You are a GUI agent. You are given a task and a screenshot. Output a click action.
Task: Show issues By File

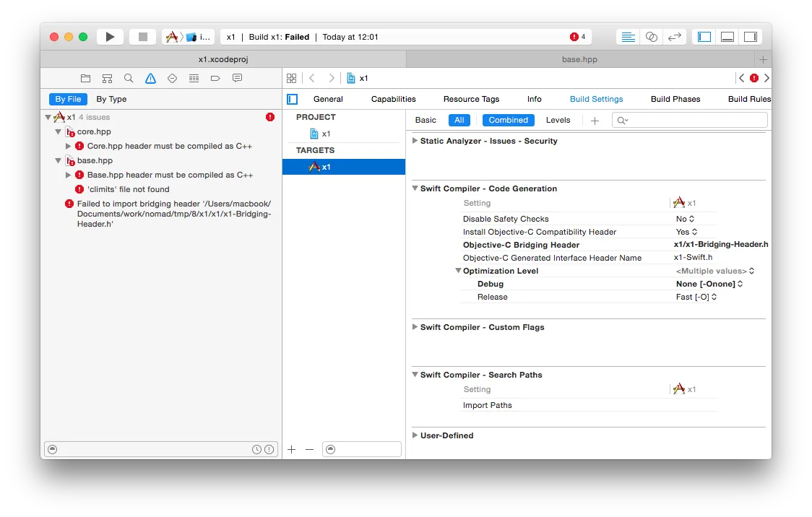(68, 99)
